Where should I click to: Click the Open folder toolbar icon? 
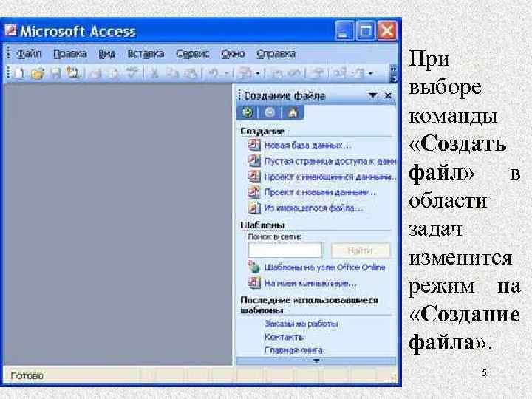pyautogui.click(x=38, y=73)
